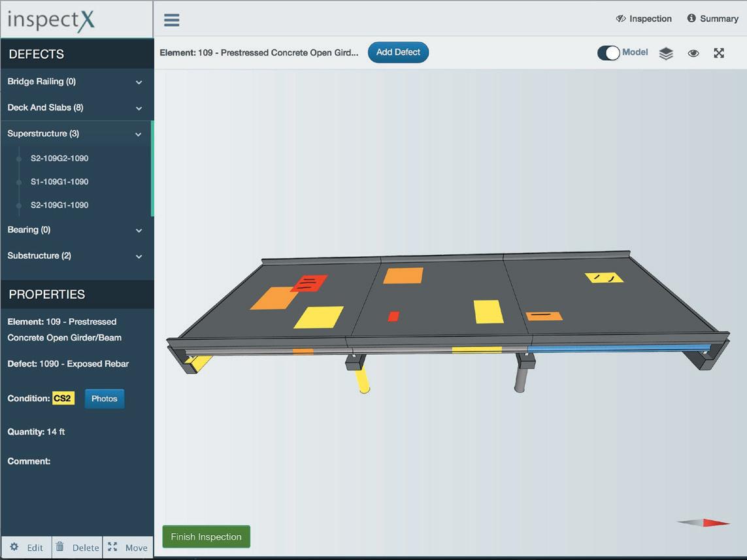Click the red cracked defect patch on deck

(309, 283)
